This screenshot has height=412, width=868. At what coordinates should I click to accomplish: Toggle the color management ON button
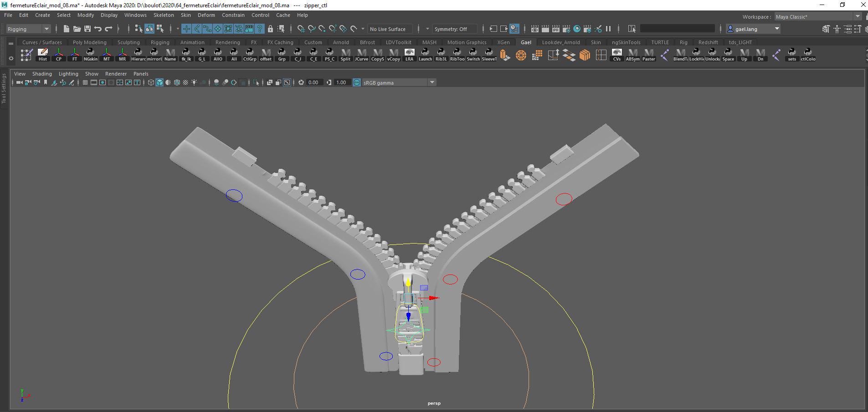pos(357,82)
